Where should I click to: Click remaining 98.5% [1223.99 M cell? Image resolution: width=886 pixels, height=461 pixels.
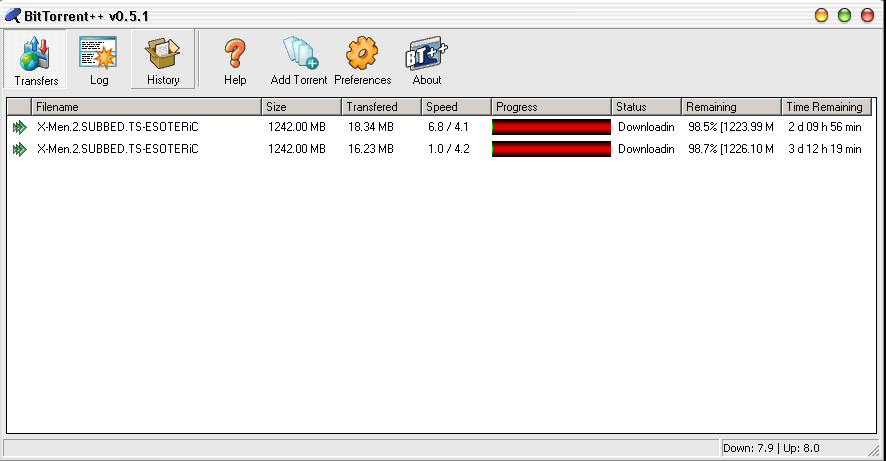pos(731,127)
